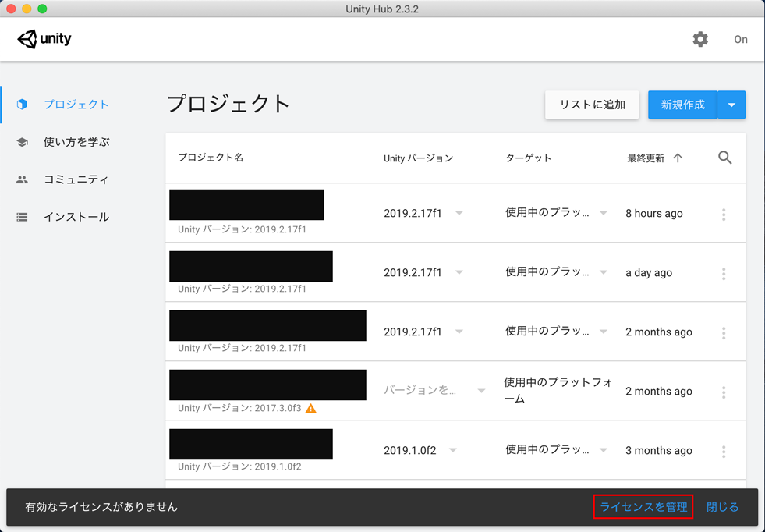Dismiss the license notification with 閉じる
The height and width of the screenshot is (532, 765).
point(722,506)
